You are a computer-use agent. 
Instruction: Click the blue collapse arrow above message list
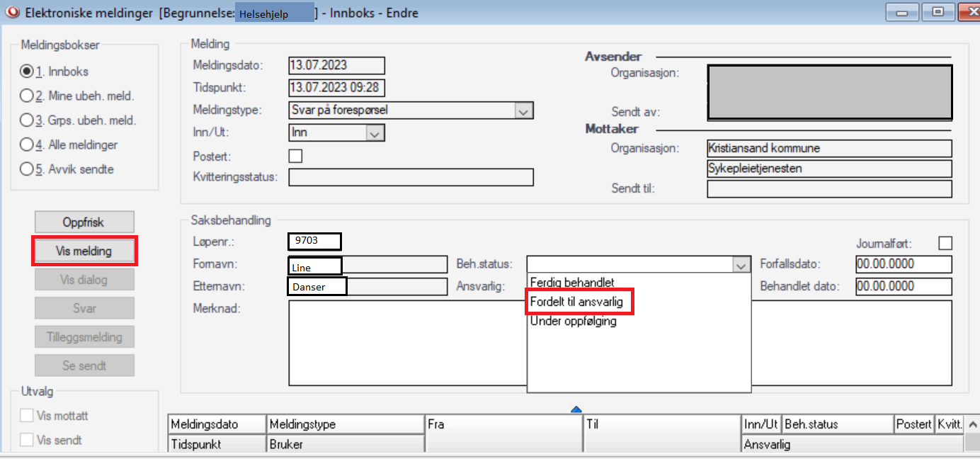pos(576,409)
